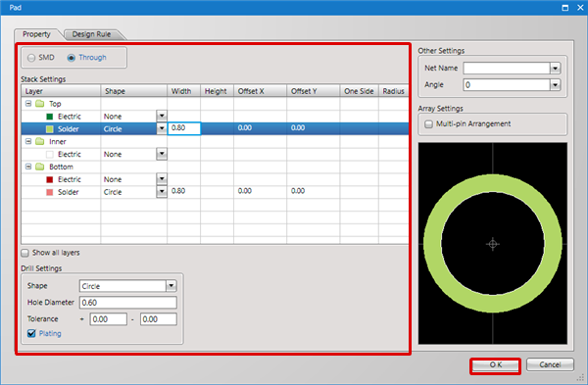Click Inner Electric white color swatch

click(x=50, y=154)
